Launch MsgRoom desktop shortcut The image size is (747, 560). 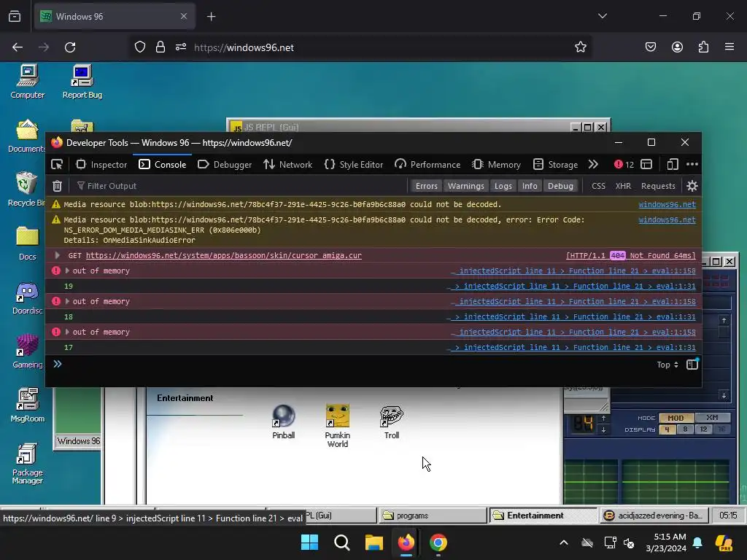(x=27, y=405)
